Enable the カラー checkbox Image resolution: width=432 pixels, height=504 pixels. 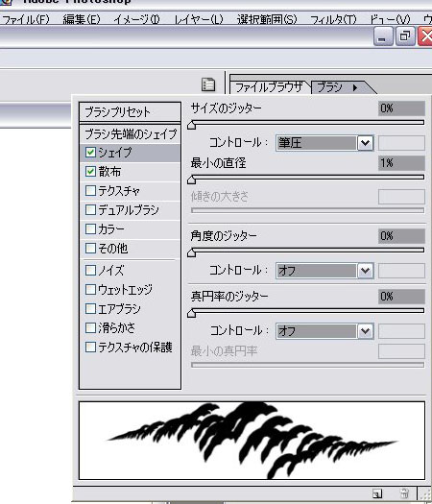pyautogui.click(x=90, y=229)
